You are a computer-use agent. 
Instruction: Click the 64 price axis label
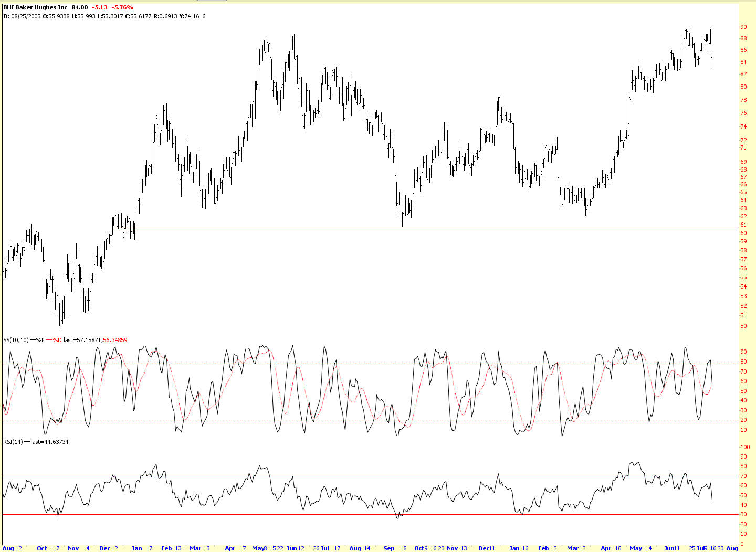click(x=743, y=200)
